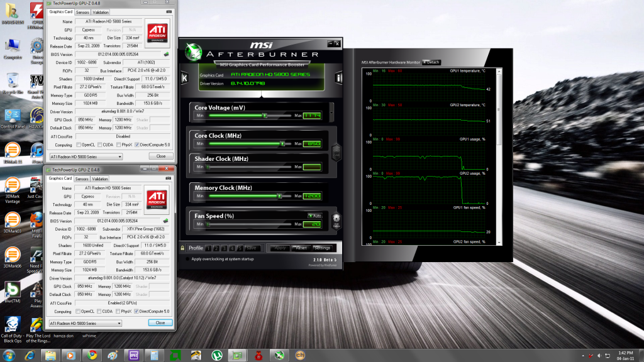Click the ATI Radeon logo in upper GPU-Z
The height and width of the screenshot is (362, 644).
click(157, 33)
